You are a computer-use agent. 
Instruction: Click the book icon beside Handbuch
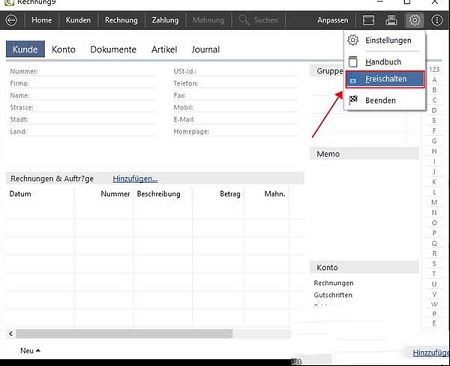[353, 62]
